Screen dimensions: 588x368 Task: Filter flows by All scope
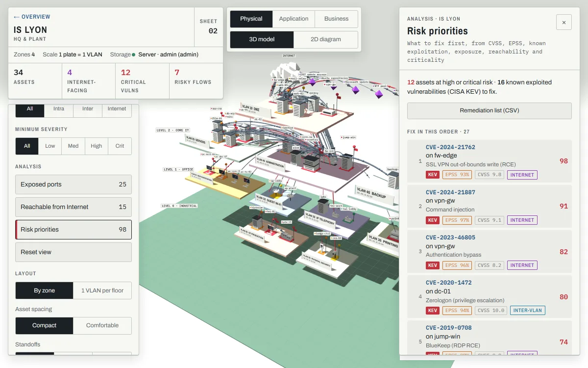30,109
